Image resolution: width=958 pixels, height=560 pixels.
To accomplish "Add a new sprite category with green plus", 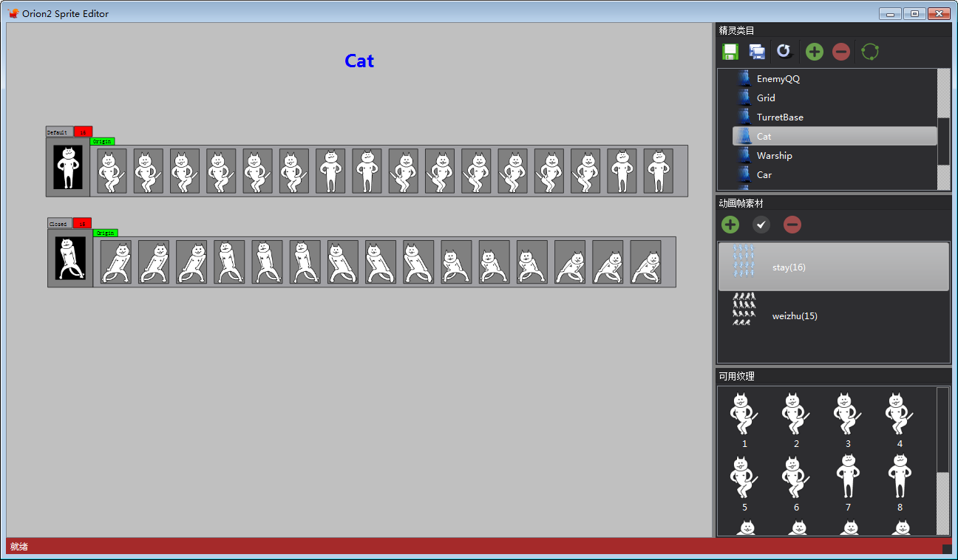I will coord(814,52).
